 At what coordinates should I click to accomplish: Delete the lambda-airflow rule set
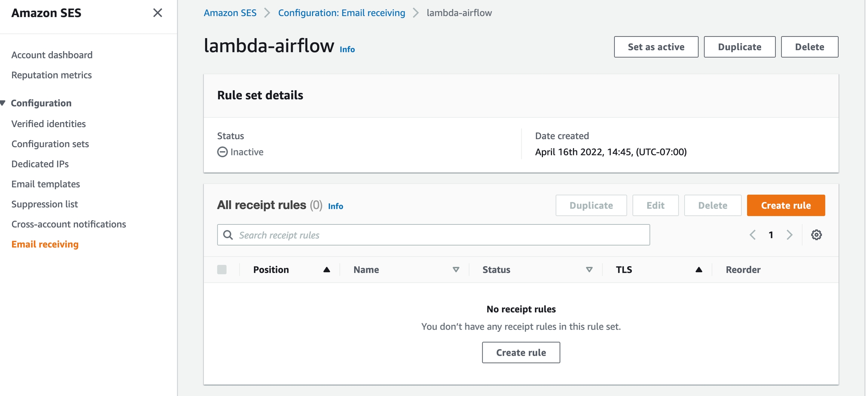click(809, 47)
